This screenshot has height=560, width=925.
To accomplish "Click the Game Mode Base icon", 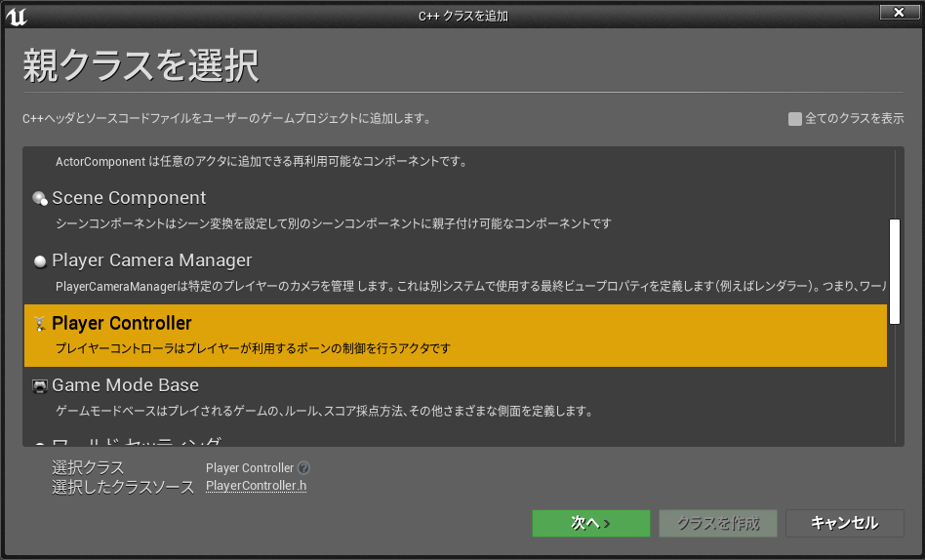I will pyautogui.click(x=40, y=386).
